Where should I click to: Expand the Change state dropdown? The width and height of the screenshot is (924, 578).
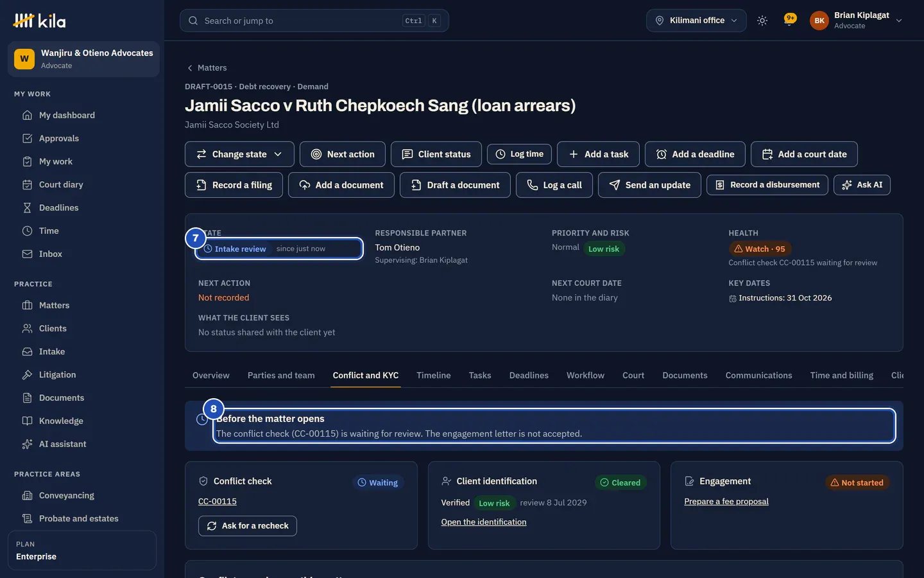click(239, 154)
